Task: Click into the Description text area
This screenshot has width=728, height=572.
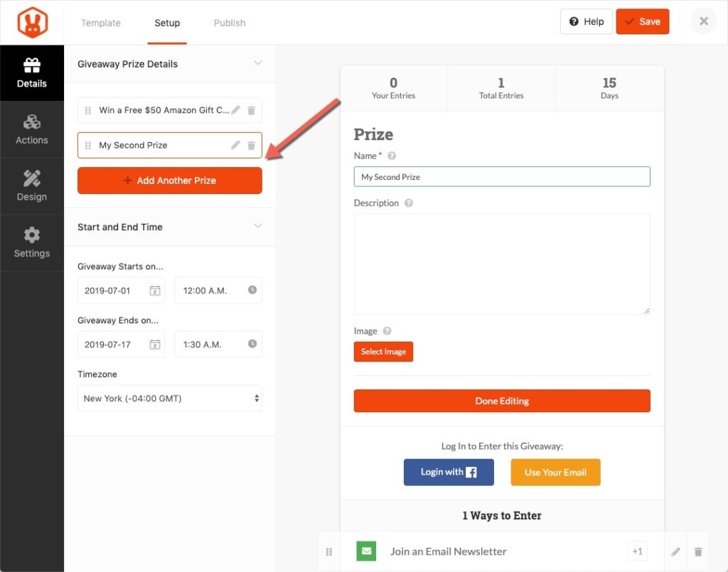Action: coord(502,264)
